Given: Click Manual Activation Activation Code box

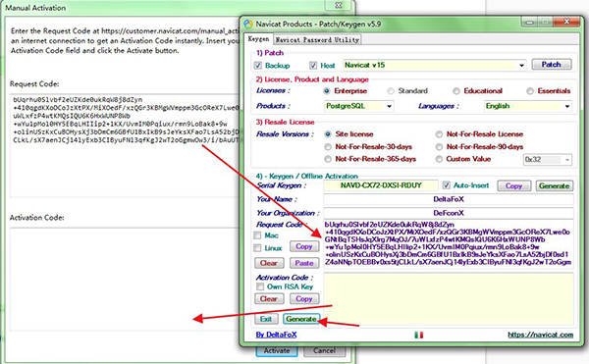Looking at the screenshot, I should pos(125,280).
